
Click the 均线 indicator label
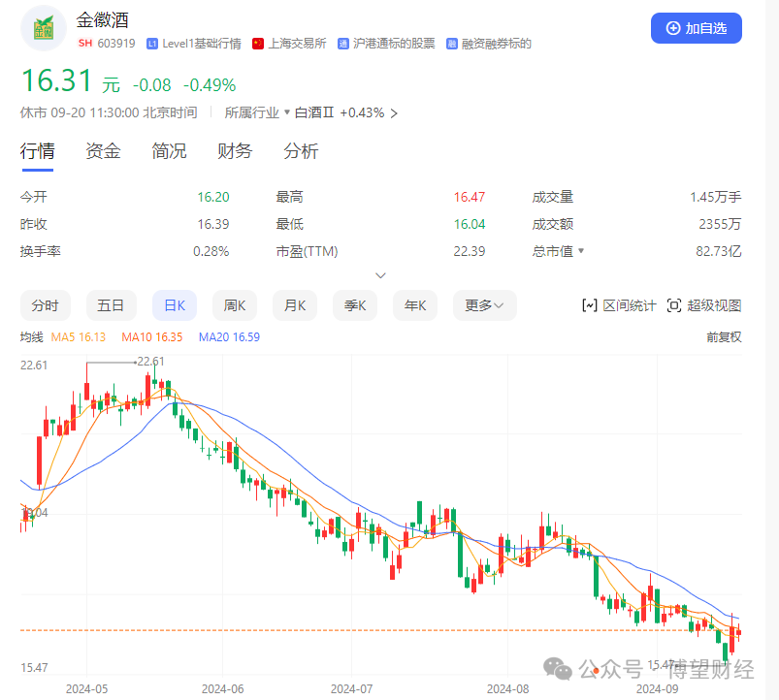[x=32, y=337]
